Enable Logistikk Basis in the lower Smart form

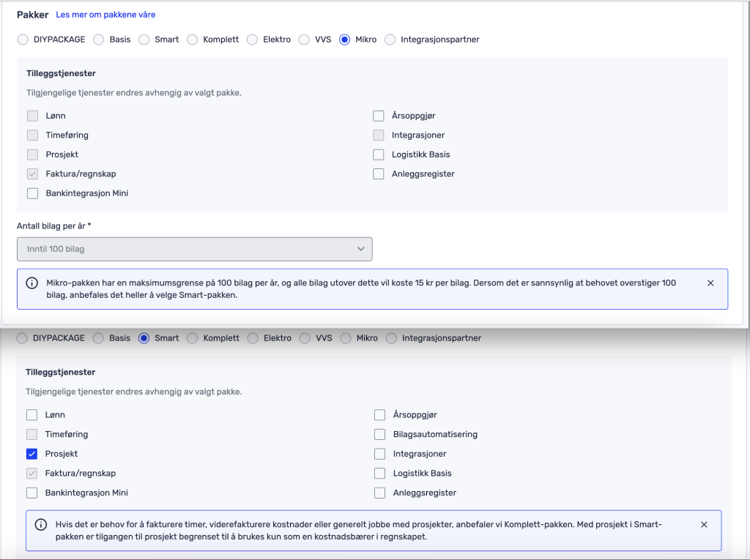coord(379,474)
